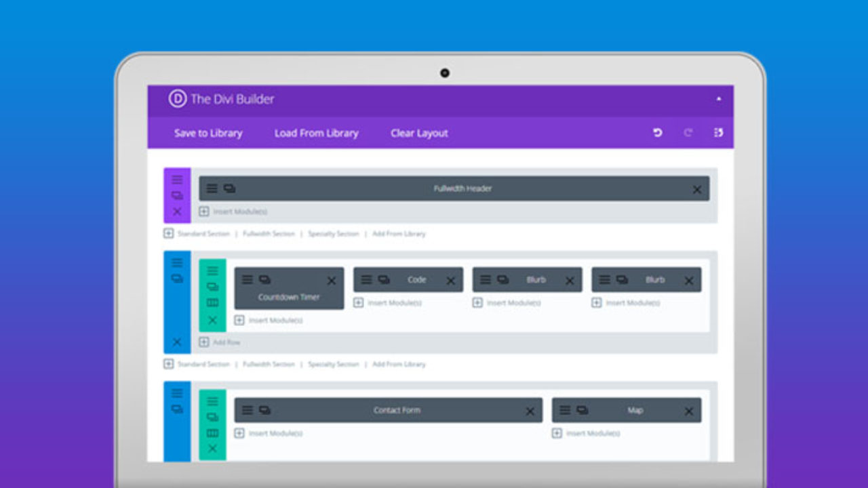
Task: Click Add From Library below Fullwidth Header section
Action: (x=399, y=233)
